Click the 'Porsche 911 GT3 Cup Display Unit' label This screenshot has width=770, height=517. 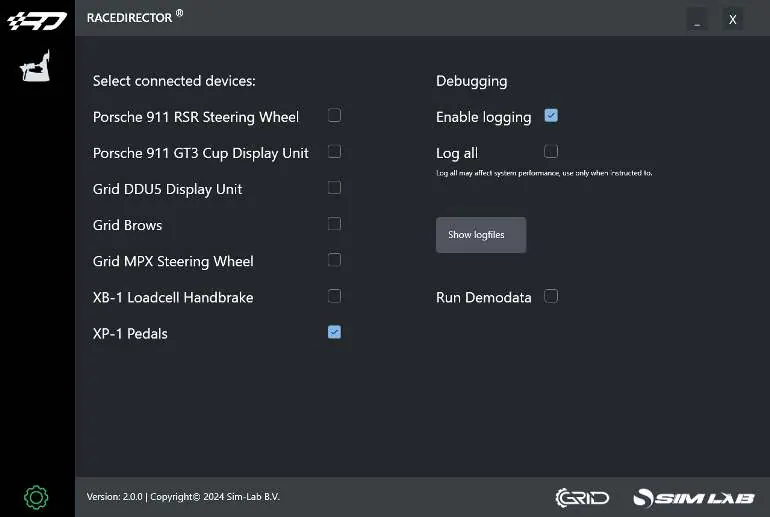[201, 153]
